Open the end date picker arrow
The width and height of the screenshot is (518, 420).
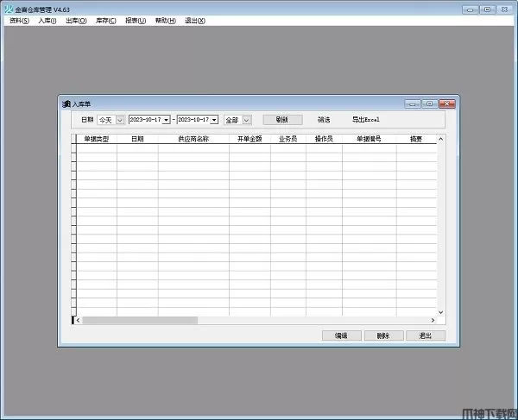pyautogui.click(x=214, y=120)
